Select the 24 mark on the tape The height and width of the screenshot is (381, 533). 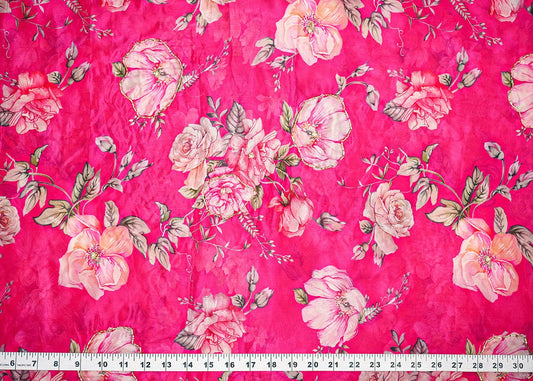(396, 364)
